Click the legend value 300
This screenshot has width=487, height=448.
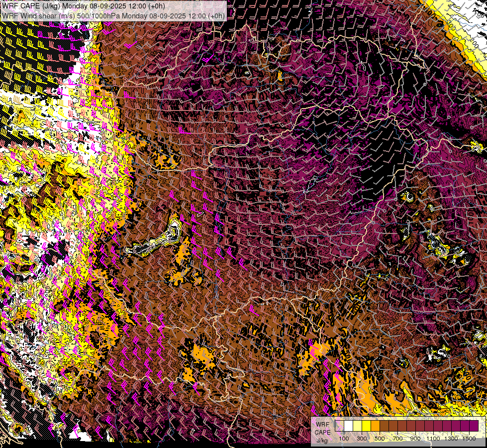click(362, 439)
